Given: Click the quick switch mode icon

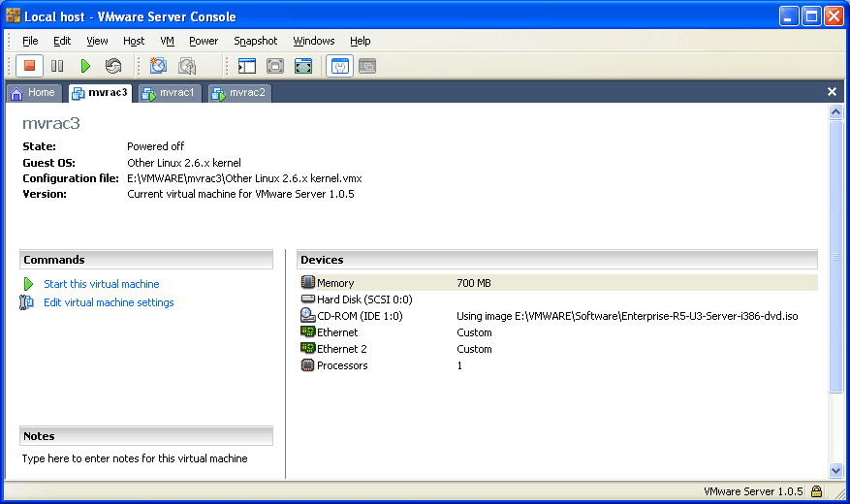Looking at the screenshot, I should click(x=303, y=66).
